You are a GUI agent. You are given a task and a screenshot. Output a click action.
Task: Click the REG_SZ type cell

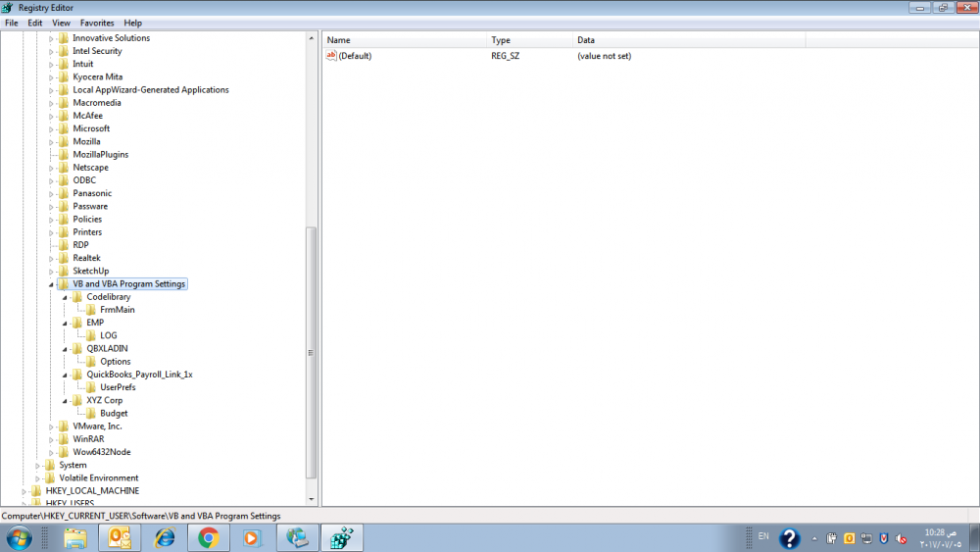(x=505, y=56)
